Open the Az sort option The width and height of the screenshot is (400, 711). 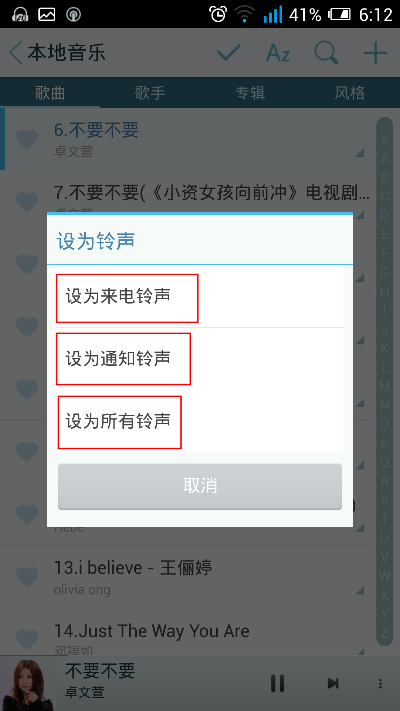[x=278, y=53]
